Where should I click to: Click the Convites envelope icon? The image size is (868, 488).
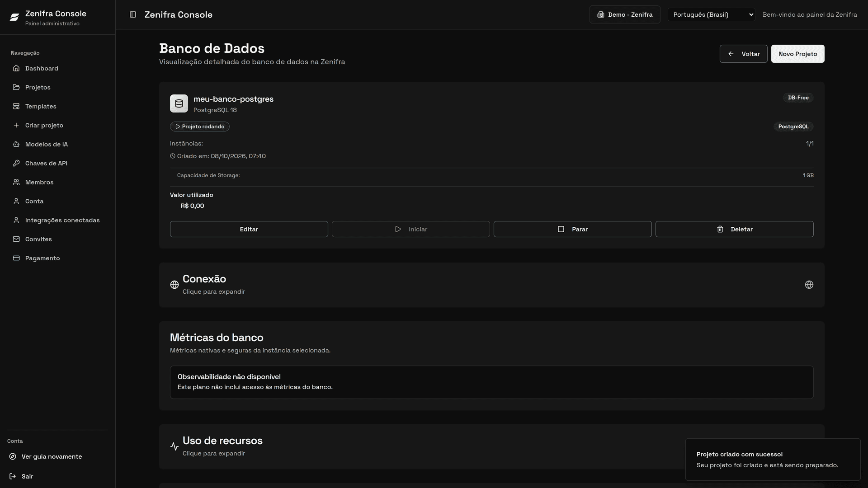[x=16, y=239]
